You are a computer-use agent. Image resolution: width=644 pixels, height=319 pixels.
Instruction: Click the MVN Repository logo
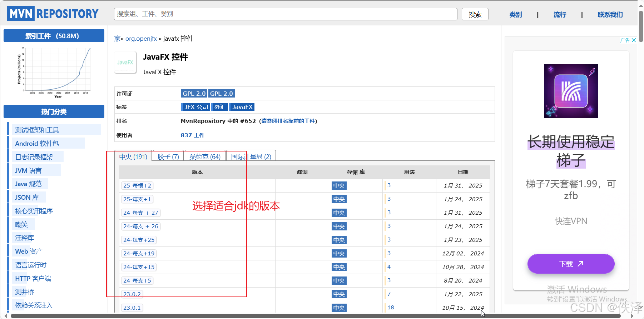[x=53, y=14]
